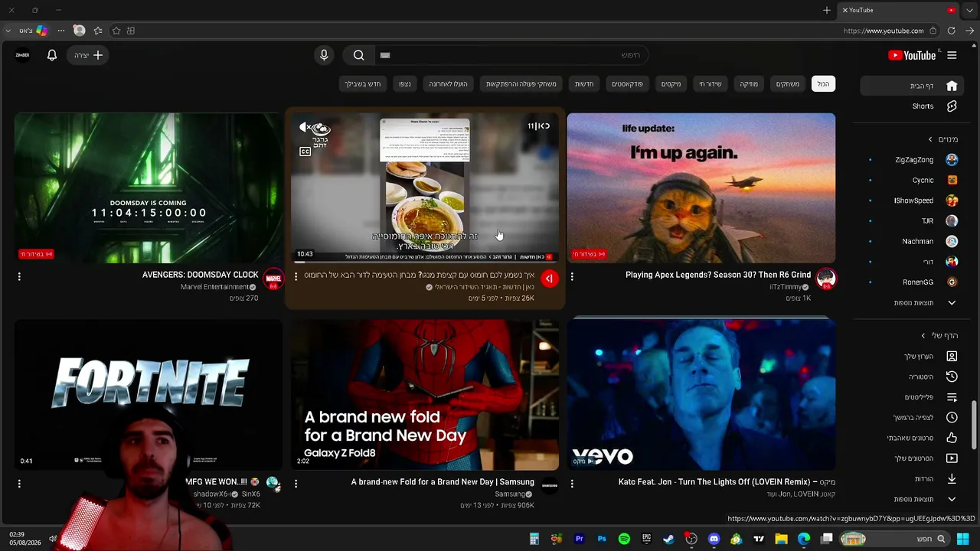Screen dimensions: 980x551
Task: Open iiTzTimmy channel avatar
Action: point(825,279)
